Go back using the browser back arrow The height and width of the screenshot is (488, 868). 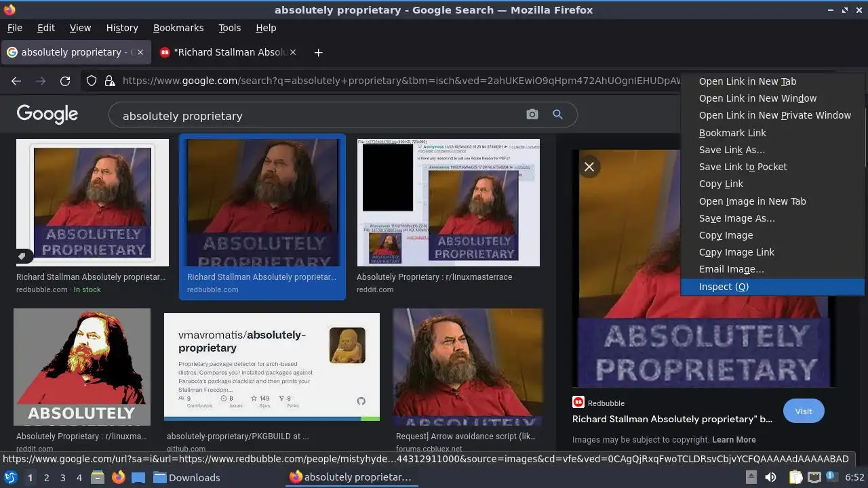16,81
